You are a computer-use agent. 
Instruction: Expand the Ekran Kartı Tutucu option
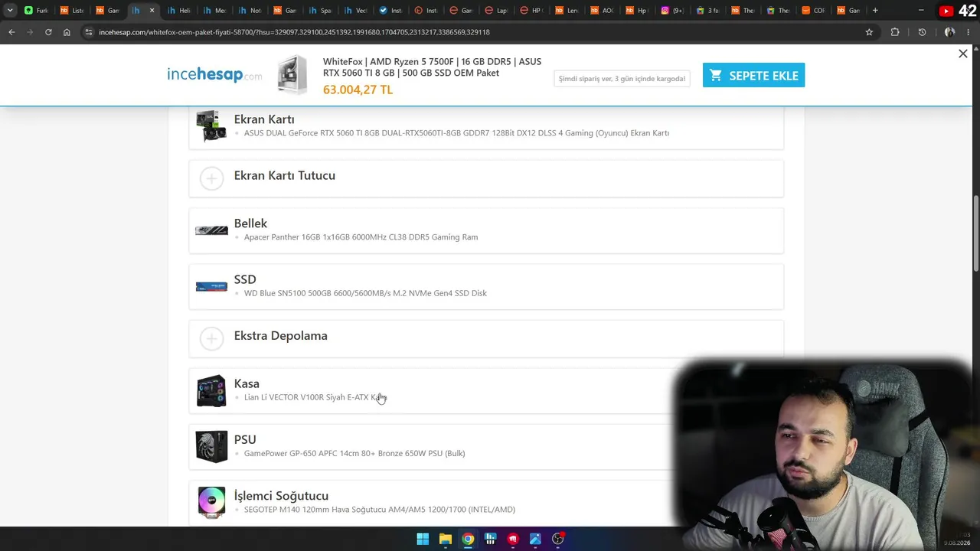coord(211,178)
